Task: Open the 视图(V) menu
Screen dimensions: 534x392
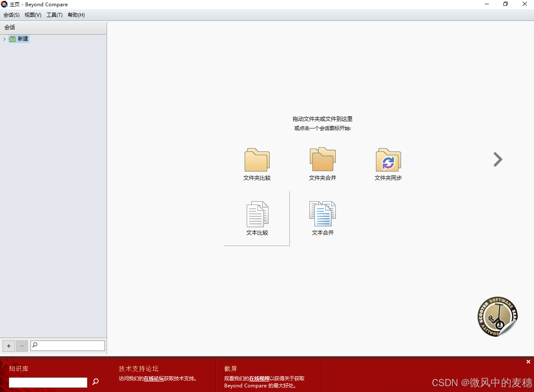Action: [33, 15]
